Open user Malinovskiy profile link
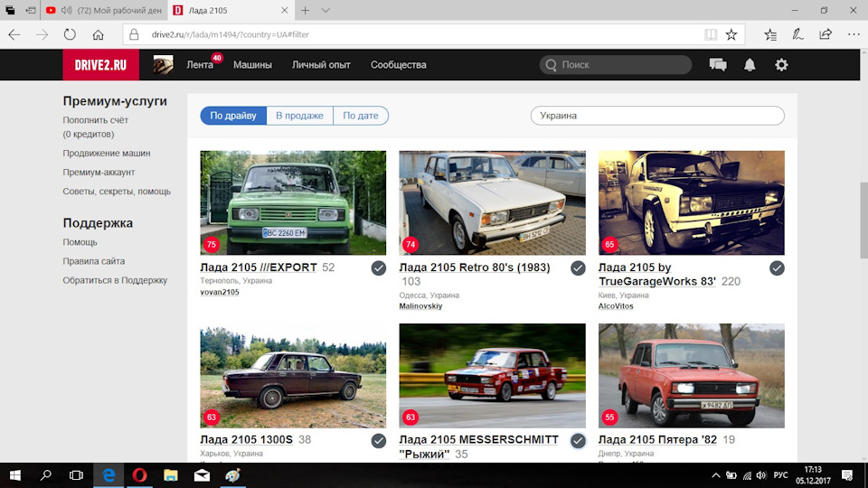The image size is (868, 488). (420, 306)
